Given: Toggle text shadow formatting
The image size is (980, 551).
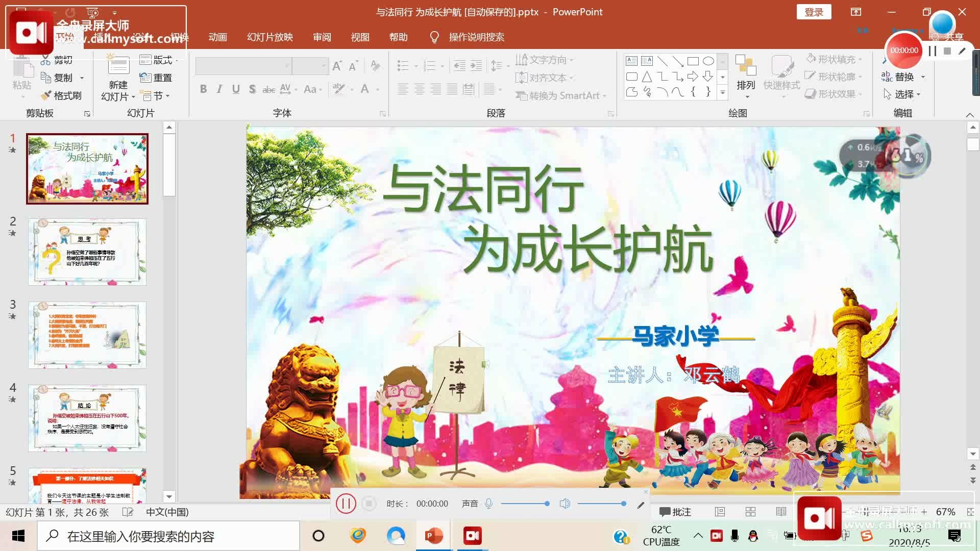Looking at the screenshot, I should coord(252,89).
